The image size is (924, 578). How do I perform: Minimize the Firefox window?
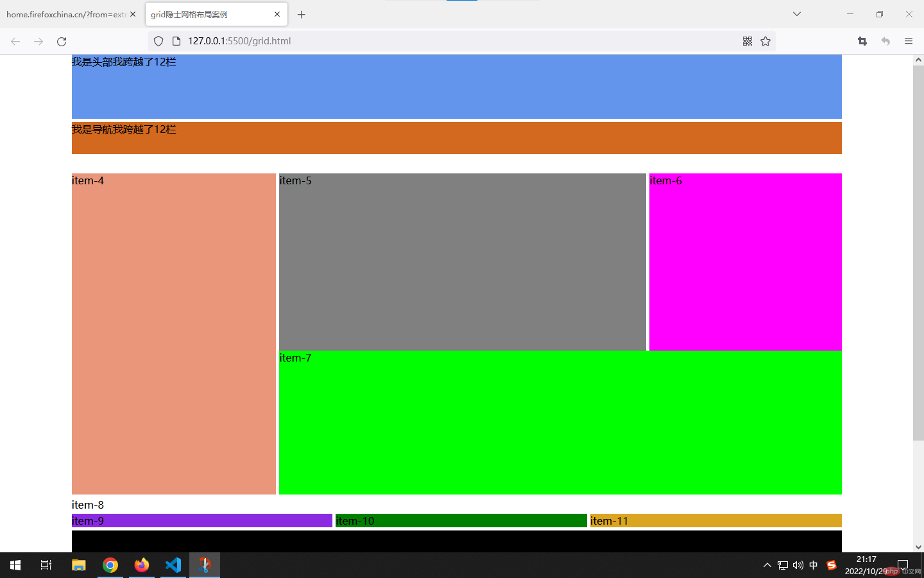(x=850, y=14)
